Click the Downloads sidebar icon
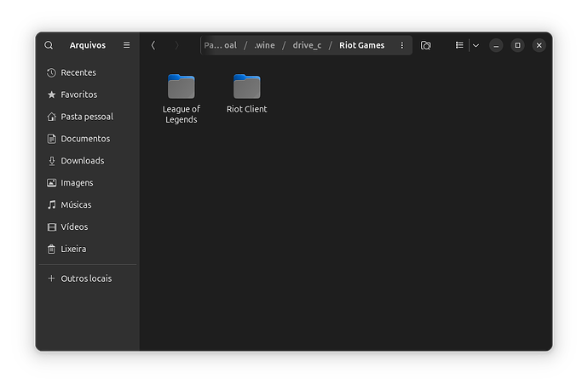The width and height of the screenshot is (588, 390). 51,161
